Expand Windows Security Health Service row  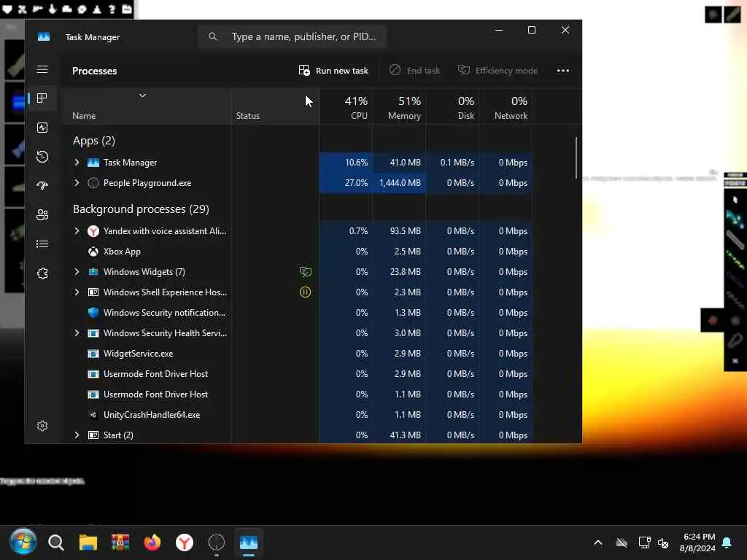(77, 333)
